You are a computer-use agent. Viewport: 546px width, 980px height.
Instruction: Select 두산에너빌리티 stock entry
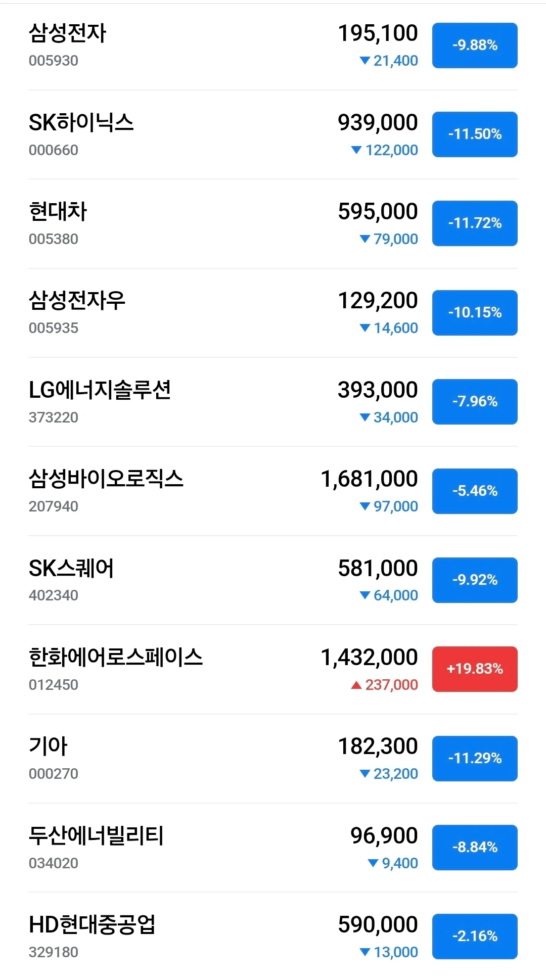(x=273, y=848)
